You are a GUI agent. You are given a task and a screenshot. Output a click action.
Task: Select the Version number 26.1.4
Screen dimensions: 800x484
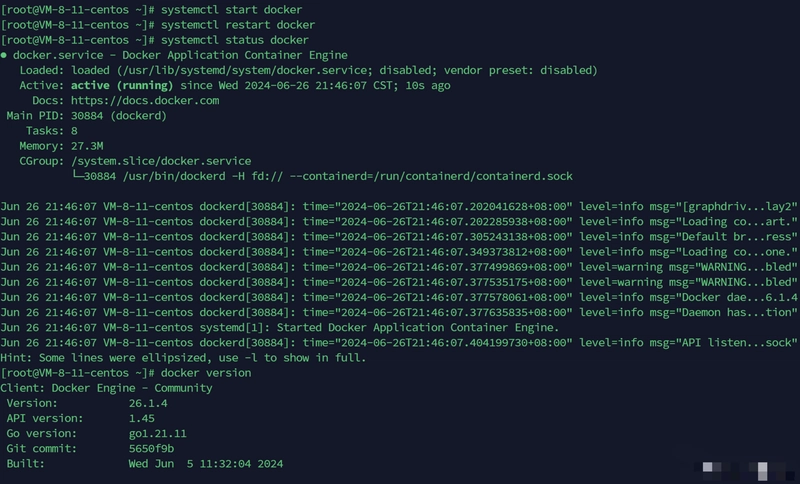pos(148,403)
